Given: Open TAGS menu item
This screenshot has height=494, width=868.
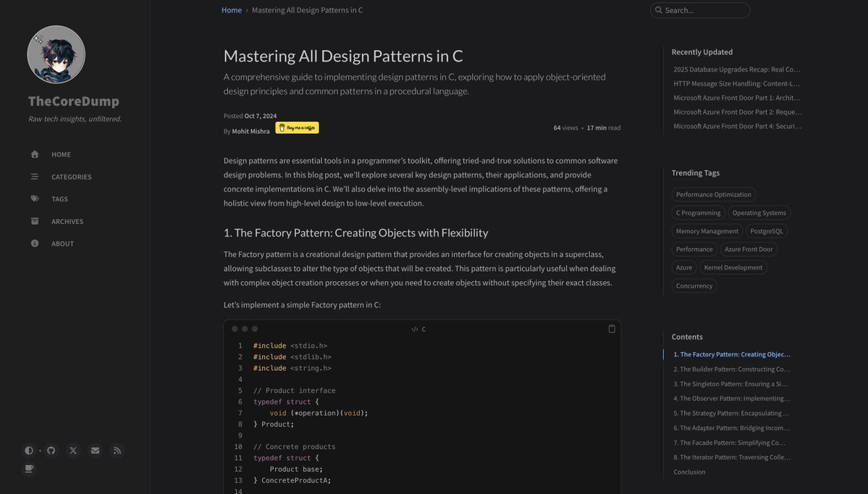Looking at the screenshot, I should coord(60,198).
